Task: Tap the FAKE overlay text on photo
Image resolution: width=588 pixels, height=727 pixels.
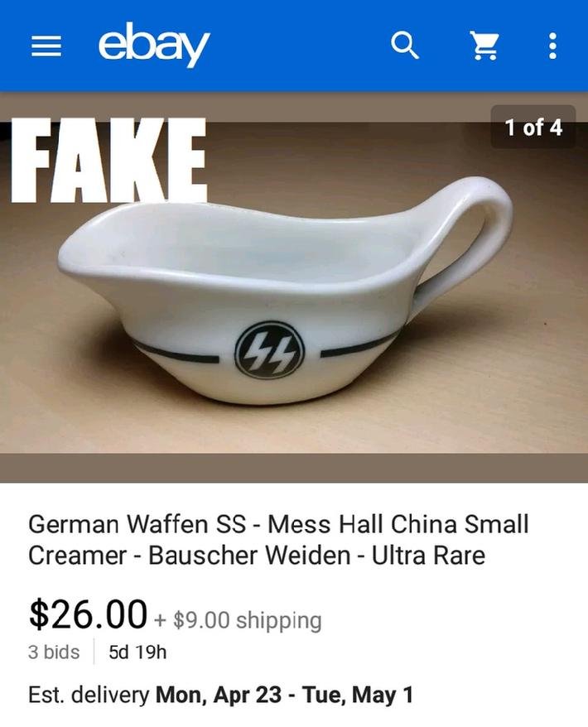Action: [x=109, y=161]
